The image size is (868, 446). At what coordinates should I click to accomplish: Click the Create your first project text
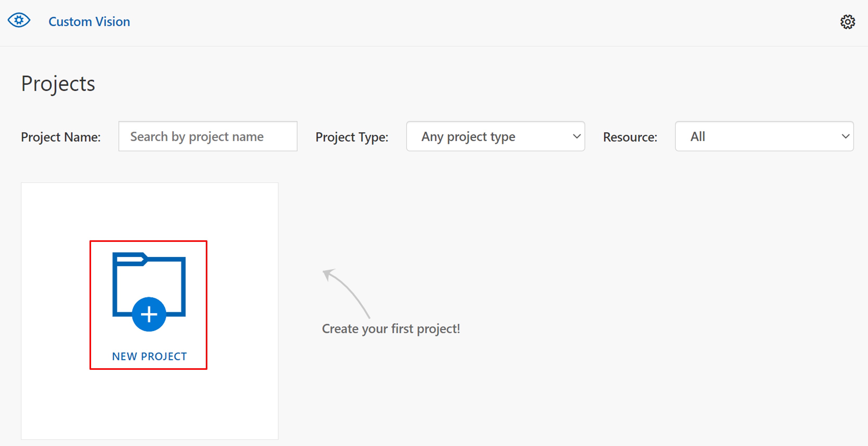click(391, 328)
